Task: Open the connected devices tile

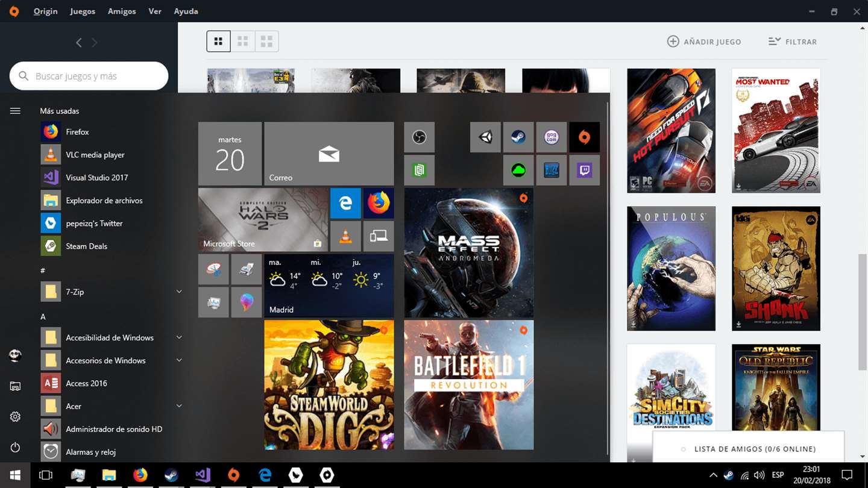Action: (379, 236)
